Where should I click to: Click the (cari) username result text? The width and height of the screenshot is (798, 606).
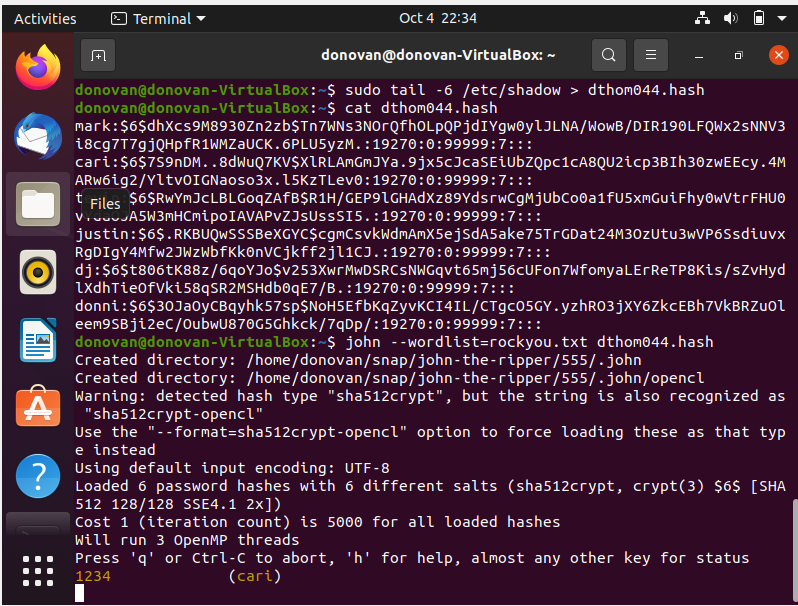(x=254, y=576)
